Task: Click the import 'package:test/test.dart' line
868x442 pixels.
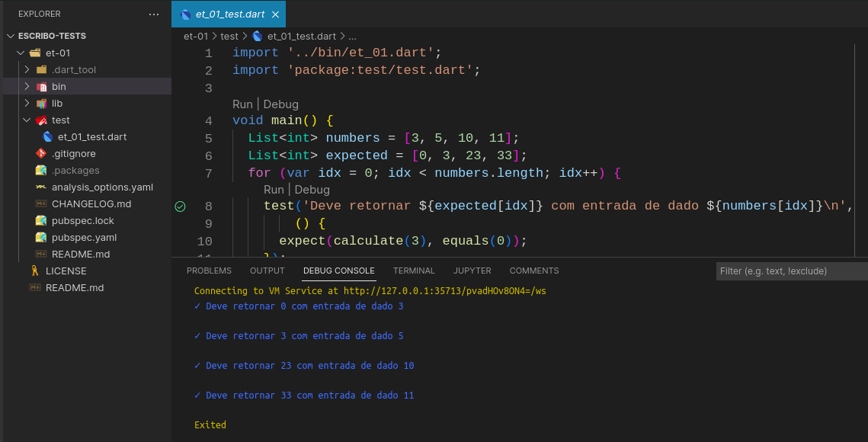Action: click(356, 70)
